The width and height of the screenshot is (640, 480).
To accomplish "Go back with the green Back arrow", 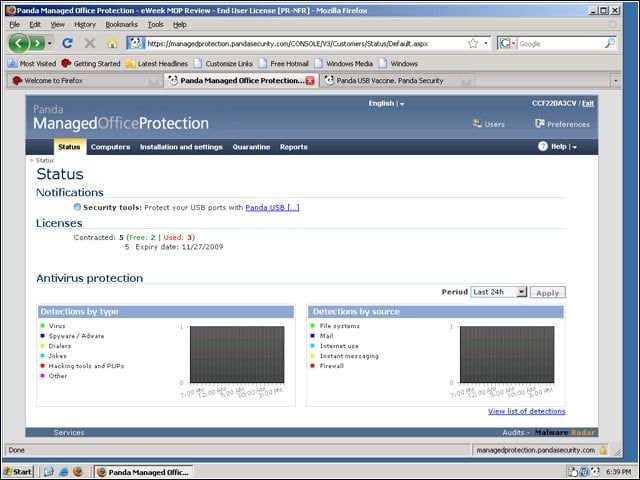I will [x=18, y=43].
